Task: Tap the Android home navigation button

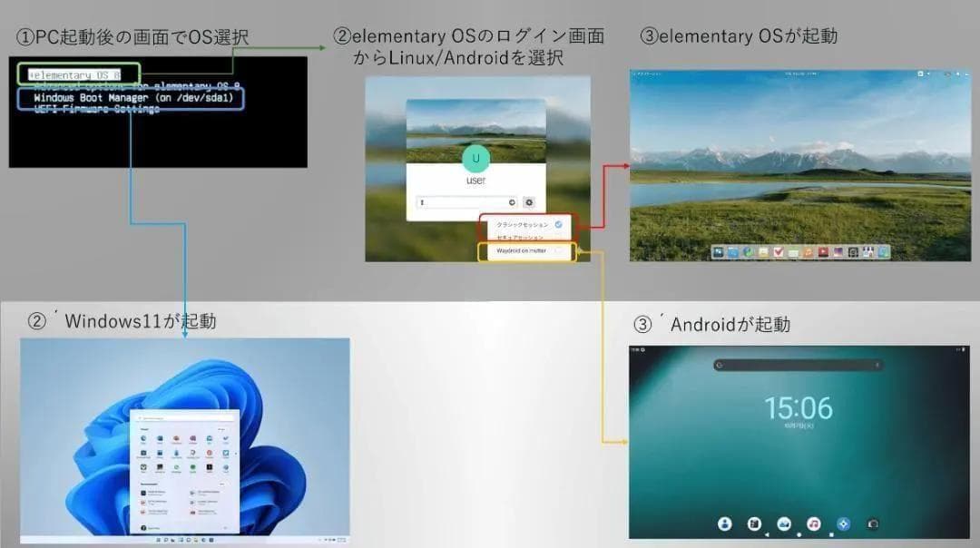Action: [799, 535]
